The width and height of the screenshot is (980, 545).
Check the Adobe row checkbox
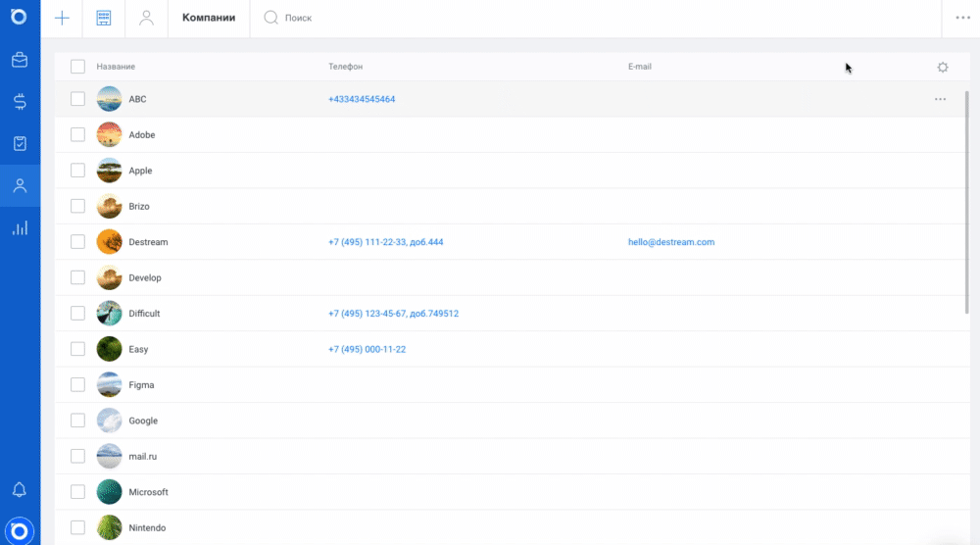click(x=77, y=135)
